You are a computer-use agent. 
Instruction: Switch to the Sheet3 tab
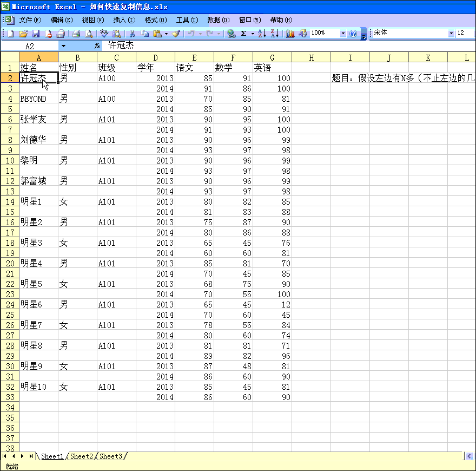pyautogui.click(x=111, y=456)
